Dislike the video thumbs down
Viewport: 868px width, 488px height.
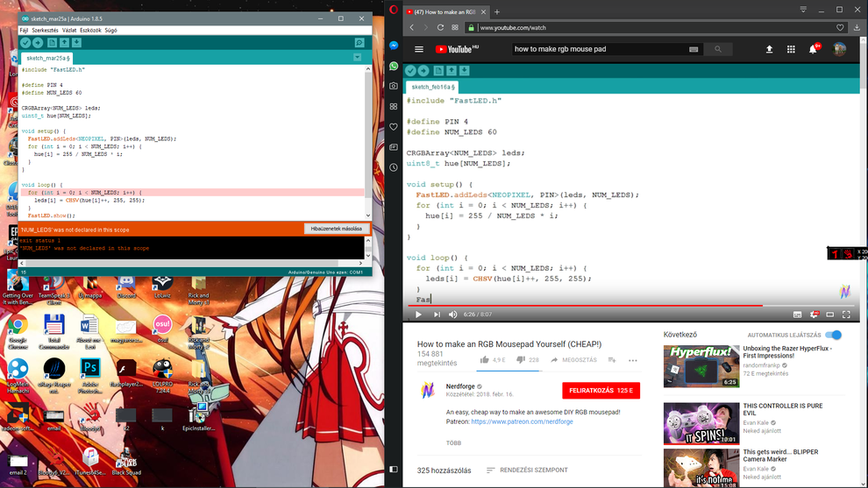coord(520,359)
